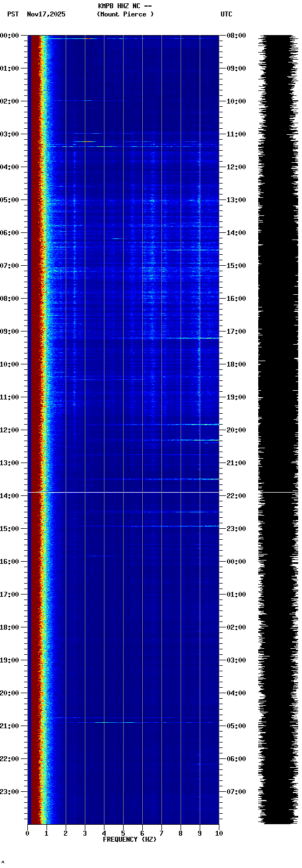The width and height of the screenshot is (302, 868).
Task: Click the PST axis label '17:00'
Action: pos(9,595)
